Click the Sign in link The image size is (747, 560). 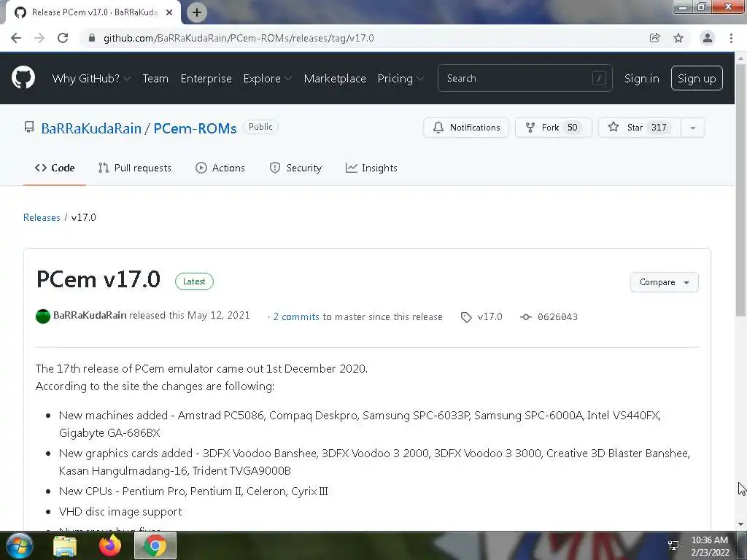pos(642,79)
